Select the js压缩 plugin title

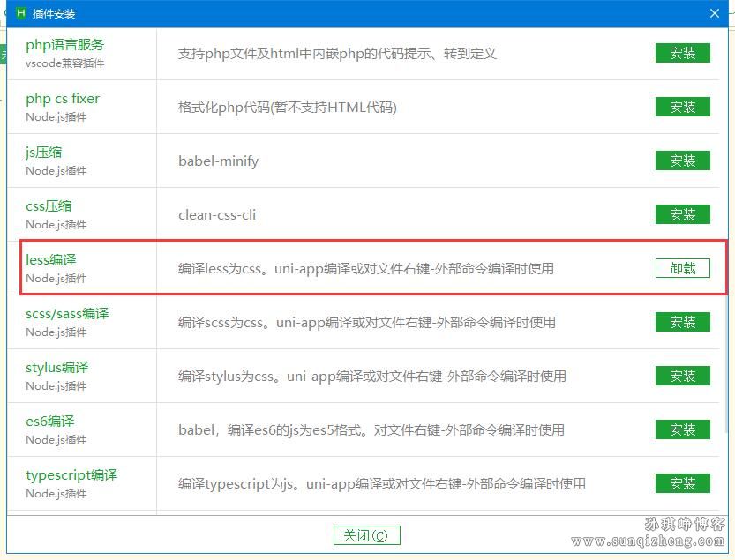coord(44,152)
